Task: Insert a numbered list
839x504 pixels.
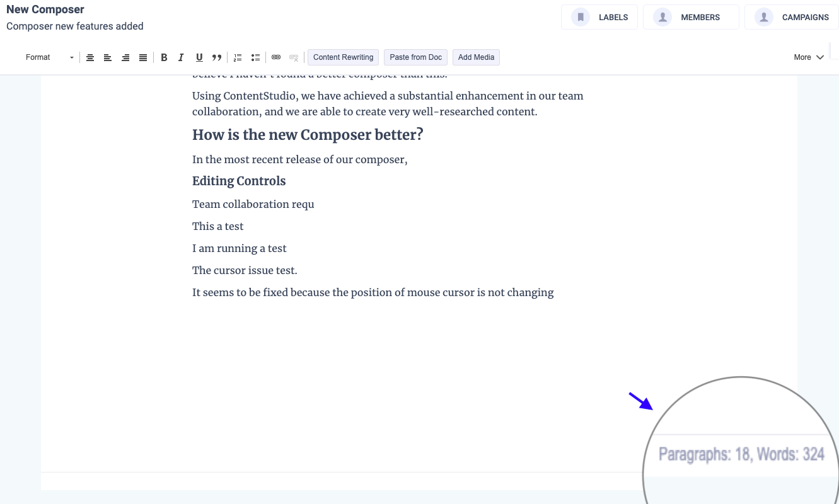Action: pyautogui.click(x=238, y=57)
